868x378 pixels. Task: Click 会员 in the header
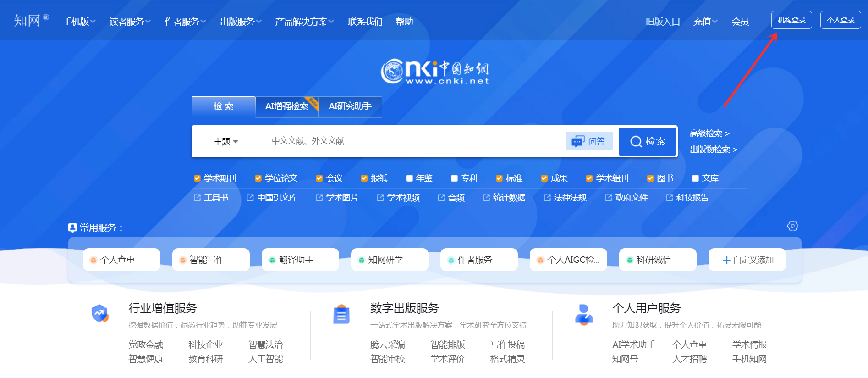coord(740,22)
